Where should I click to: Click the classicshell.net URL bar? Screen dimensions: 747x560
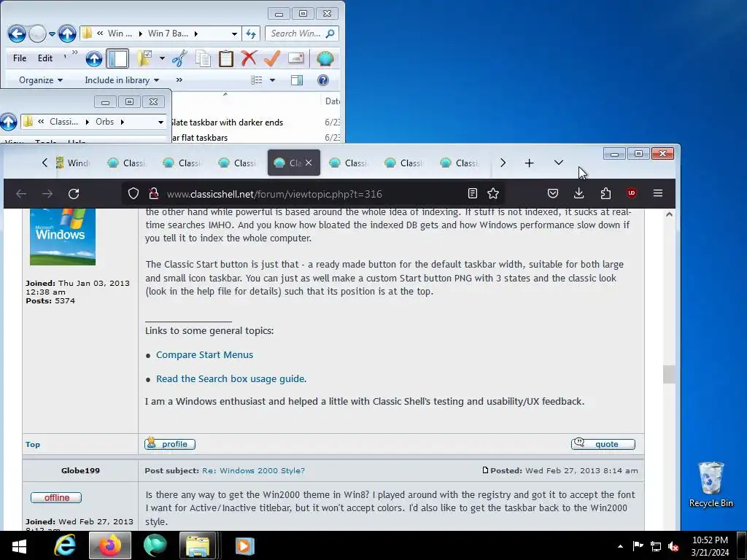point(312,194)
